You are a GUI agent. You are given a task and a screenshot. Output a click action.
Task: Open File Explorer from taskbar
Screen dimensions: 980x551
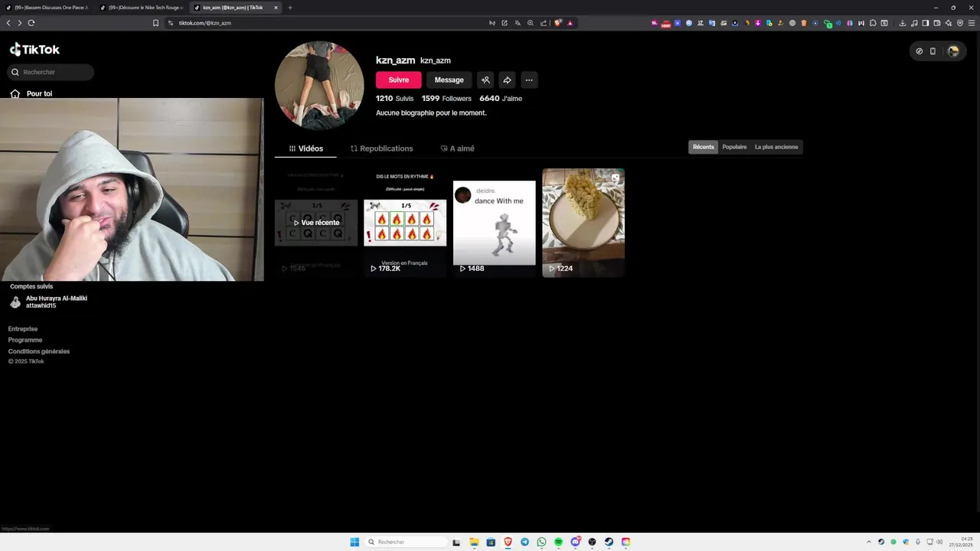tap(474, 542)
